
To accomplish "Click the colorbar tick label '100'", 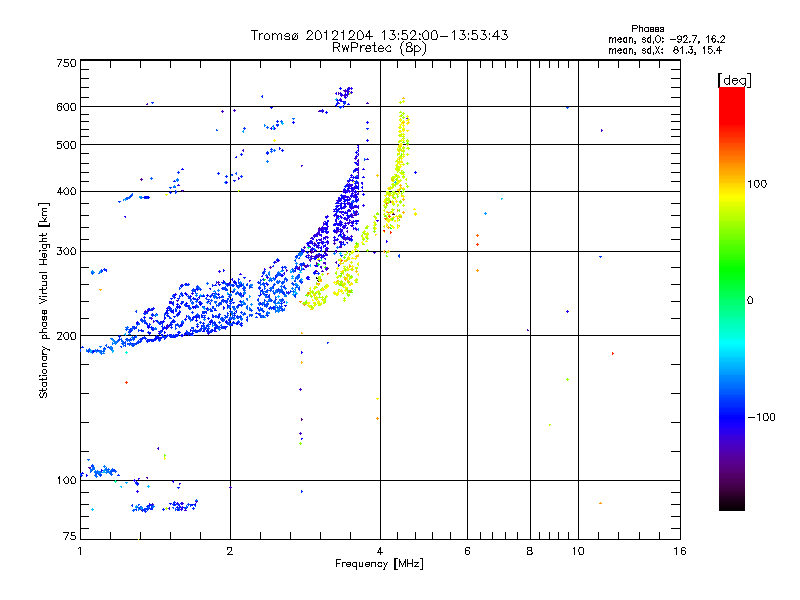I will [757, 184].
